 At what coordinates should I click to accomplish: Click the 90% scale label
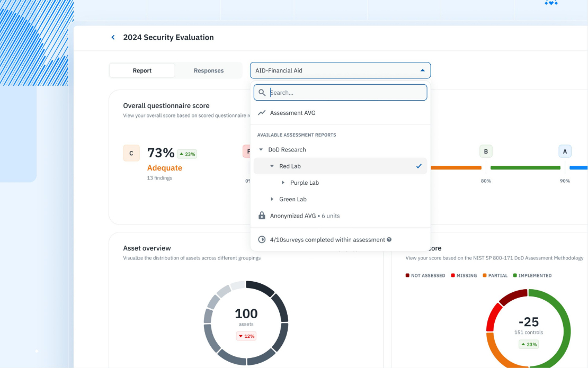point(565,181)
